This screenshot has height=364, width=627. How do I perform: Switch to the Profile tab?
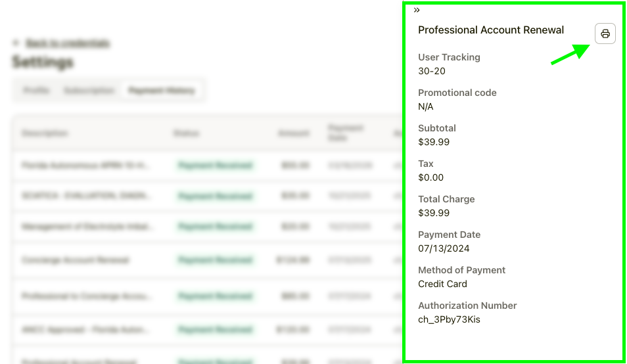point(36,91)
